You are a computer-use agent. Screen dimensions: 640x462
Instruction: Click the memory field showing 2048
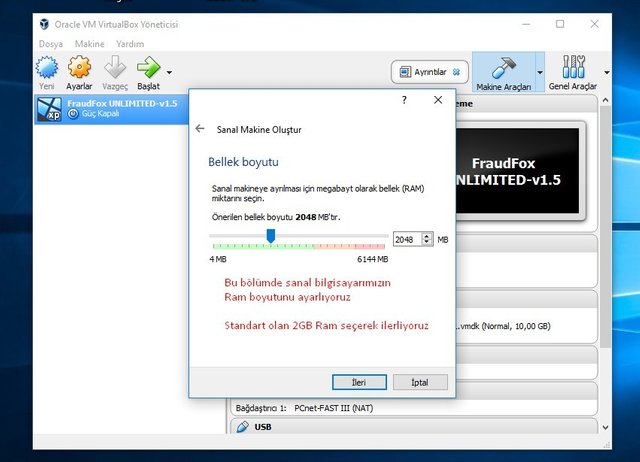coord(407,239)
